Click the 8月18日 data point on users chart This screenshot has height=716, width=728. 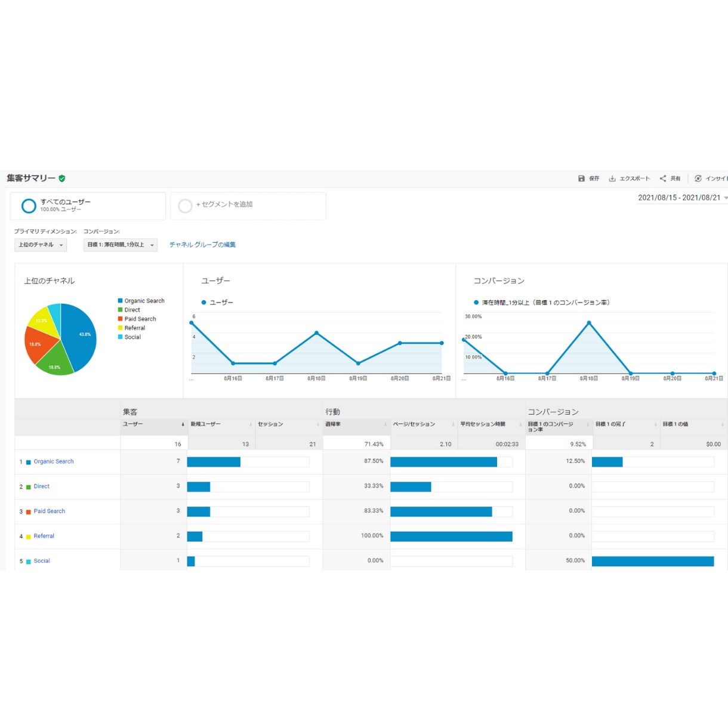pyautogui.click(x=316, y=332)
